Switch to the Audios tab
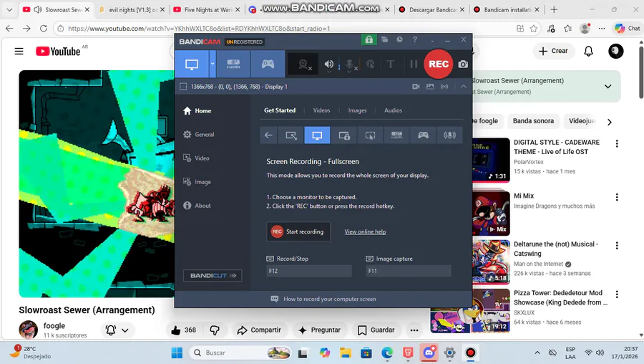The height and width of the screenshot is (364, 644). [393, 110]
